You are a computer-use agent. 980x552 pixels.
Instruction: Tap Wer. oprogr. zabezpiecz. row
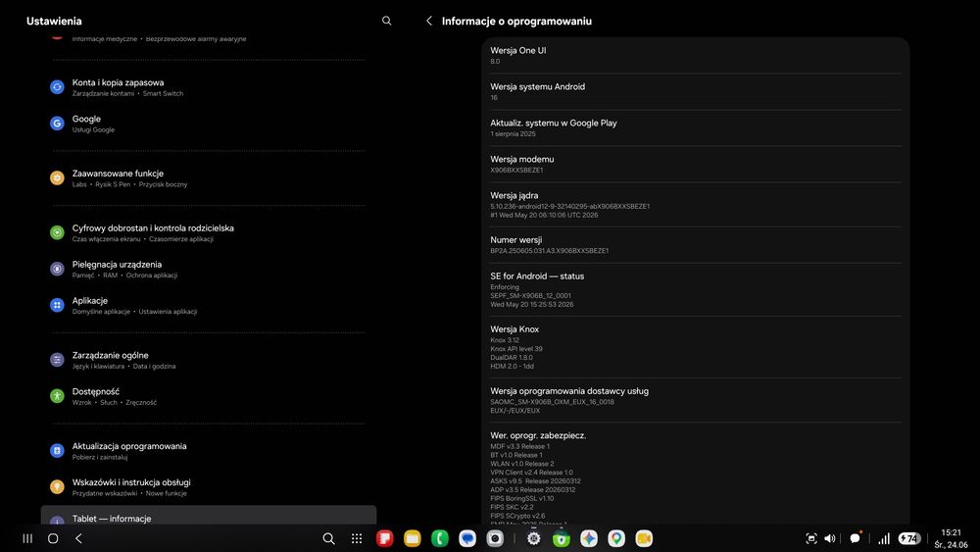[x=695, y=474]
